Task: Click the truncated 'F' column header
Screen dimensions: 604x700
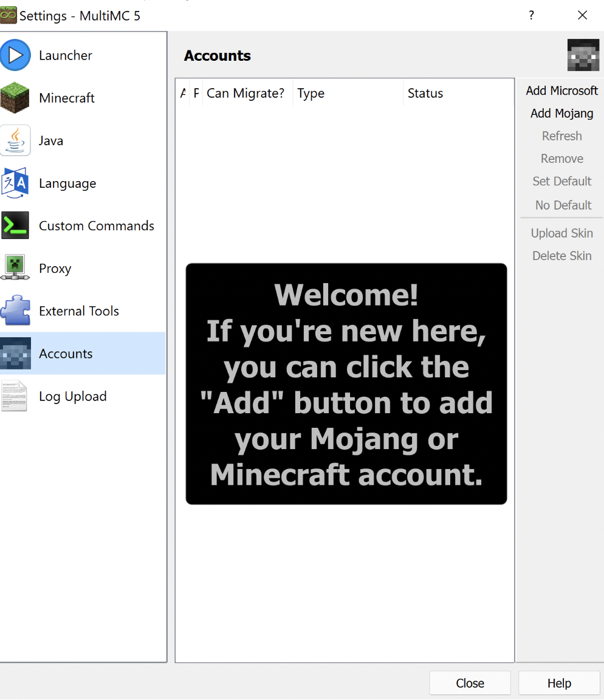Action: [x=196, y=93]
